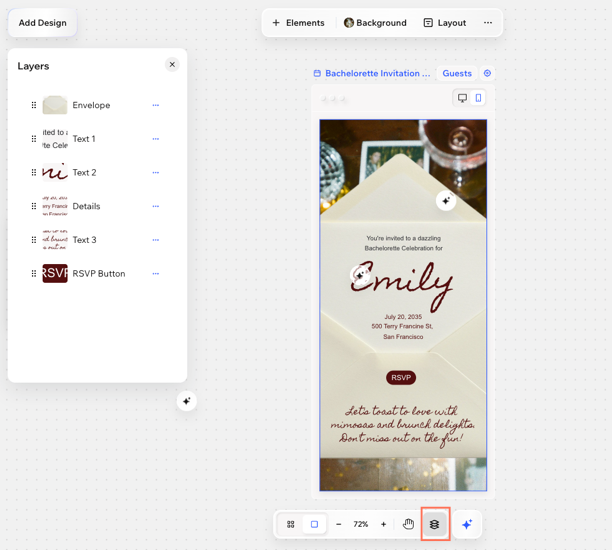Select the Details layer name
Viewport: 612px width, 550px height.
click(x=86, y=206)
